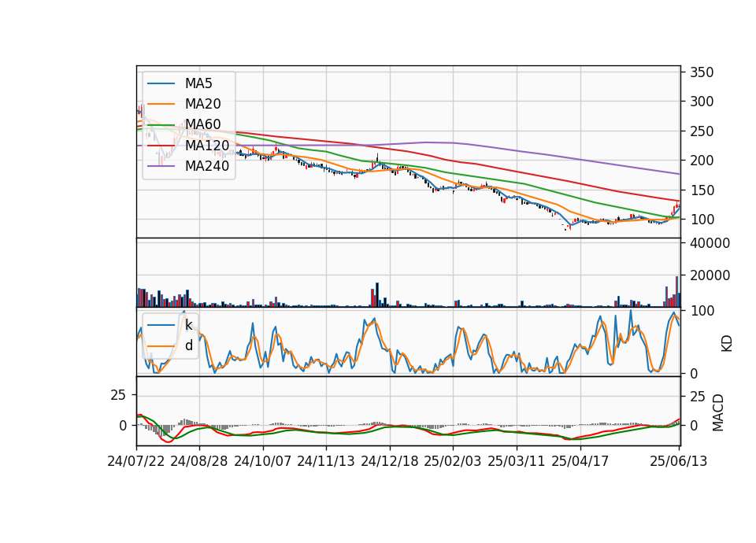This screenshot has height=543, width=756.
Task: Click the left-side 0 MACD axis value
Action: (x=123, y=426)
